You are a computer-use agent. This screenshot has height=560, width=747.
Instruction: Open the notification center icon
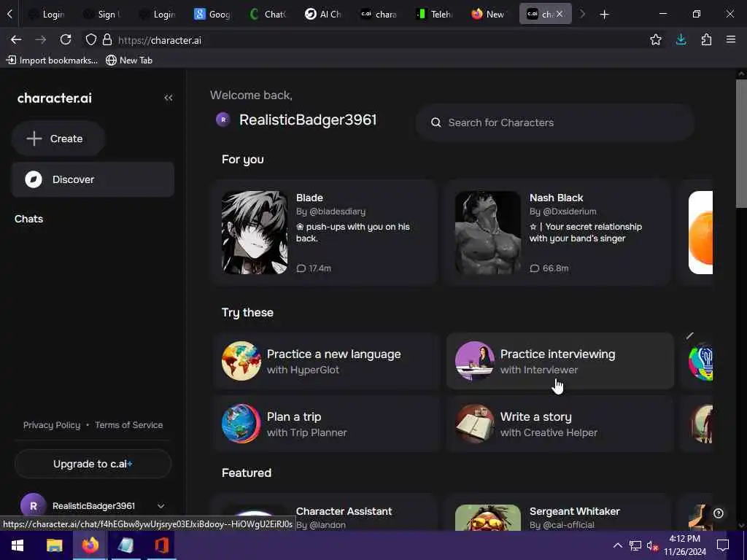pos(723,545)
